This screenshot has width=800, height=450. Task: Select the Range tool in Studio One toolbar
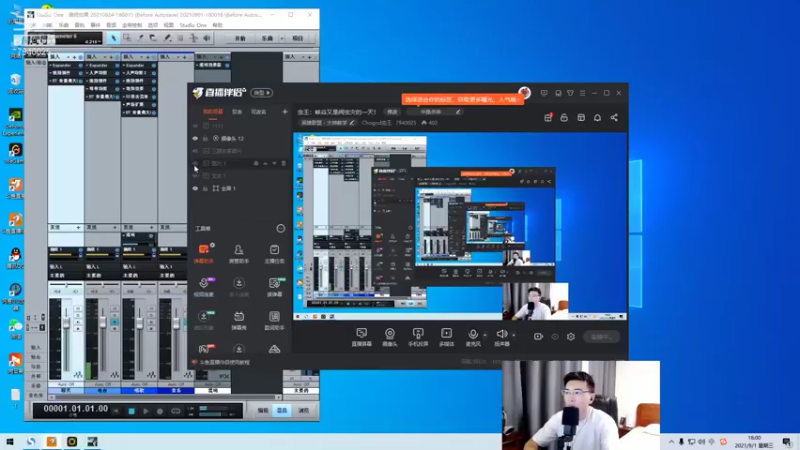(127, 38)
